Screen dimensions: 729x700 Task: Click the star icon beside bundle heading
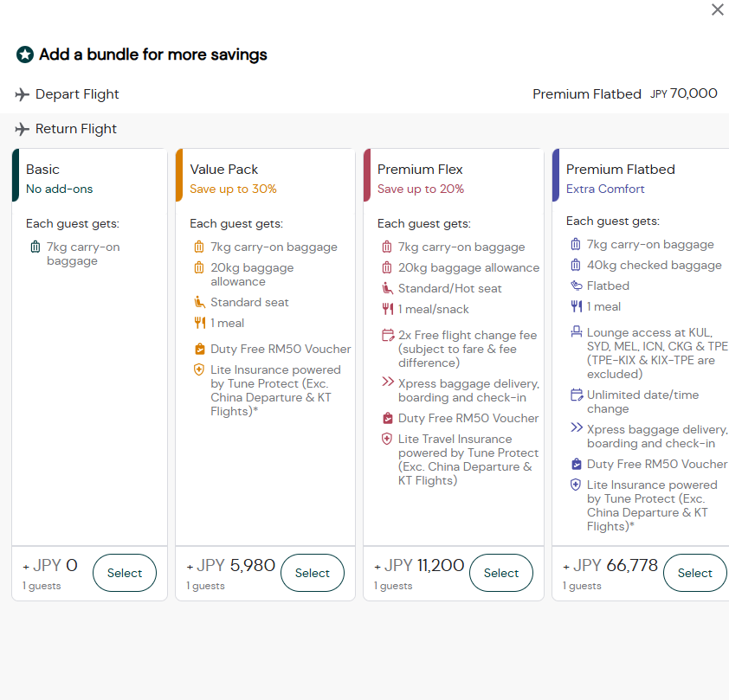pos(25,55)
